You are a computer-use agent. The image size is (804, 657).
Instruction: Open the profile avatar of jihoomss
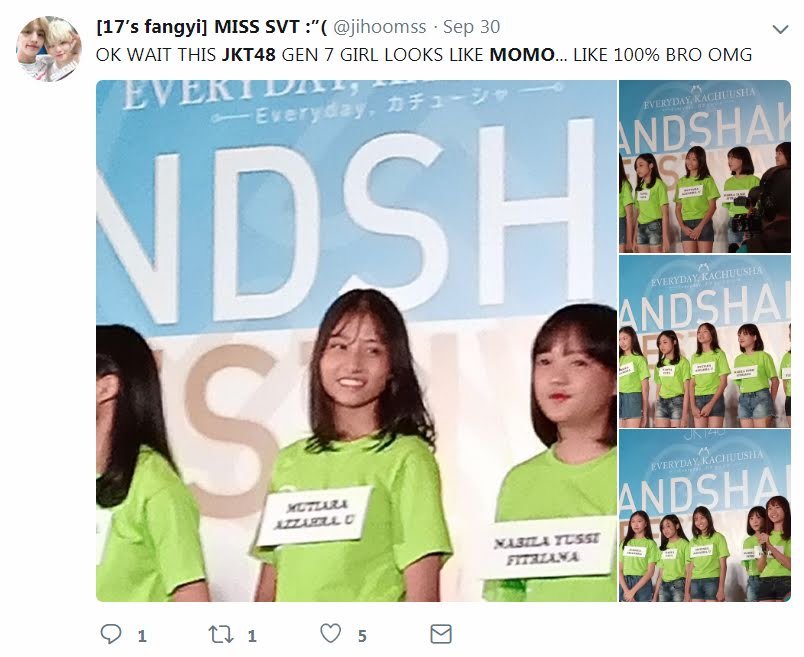pyautogui.click(x=49, y=49)
